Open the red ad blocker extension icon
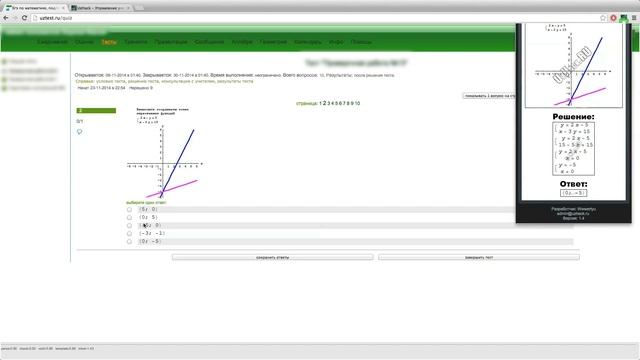The image size is (640, 360). pyautogui.click(x=613, y=18)
